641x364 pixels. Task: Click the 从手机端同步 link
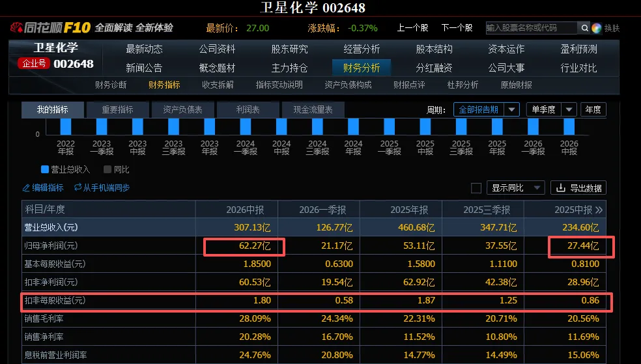click(106, 188)
